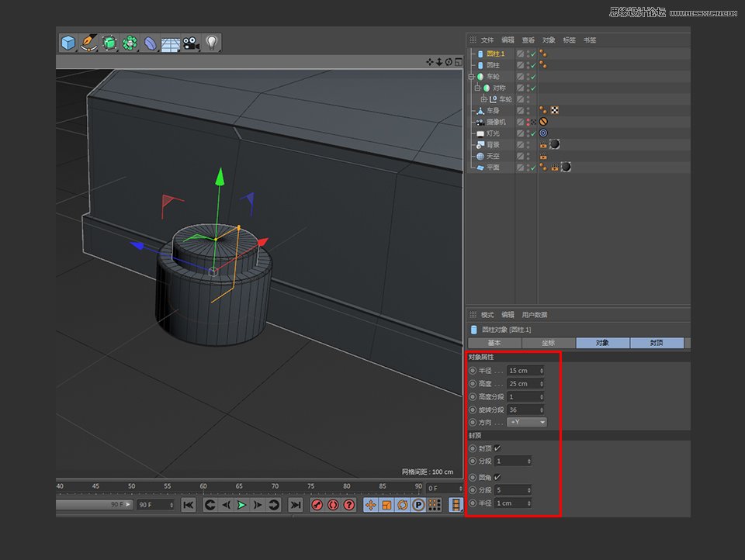Toggle the green enable checkmark on 灯光
This screenshot has height=560, width=745.
[x=534, y=133]
